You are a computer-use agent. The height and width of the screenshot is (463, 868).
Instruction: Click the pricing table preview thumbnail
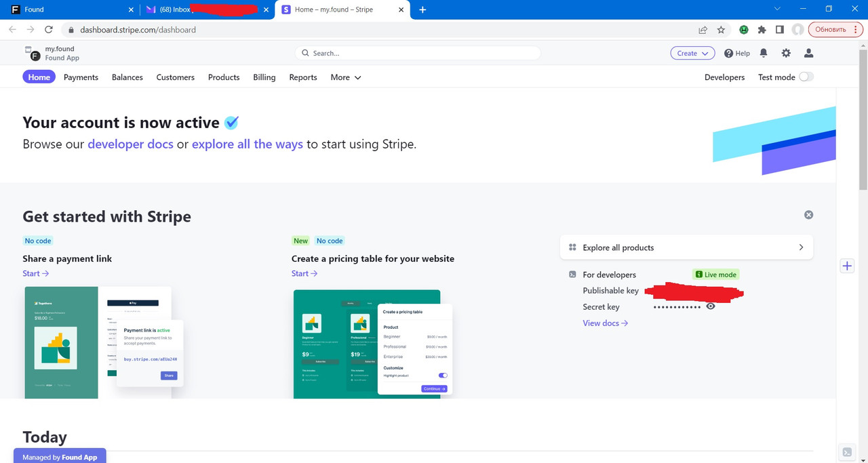373,344
